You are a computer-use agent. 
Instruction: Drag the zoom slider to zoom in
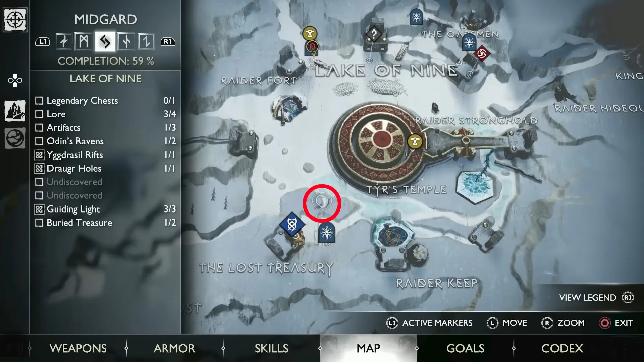coord(322,203)
